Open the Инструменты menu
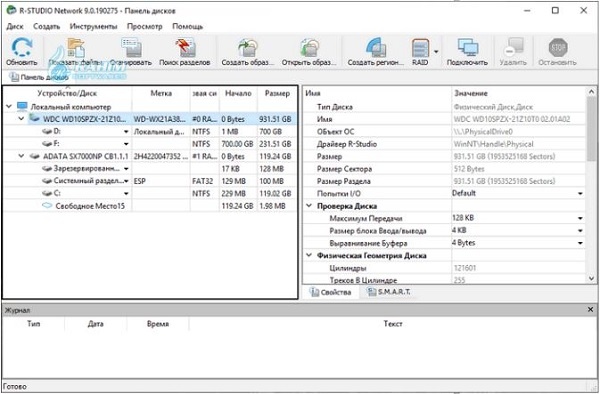600x394 pixels. [x=93, y=26]
